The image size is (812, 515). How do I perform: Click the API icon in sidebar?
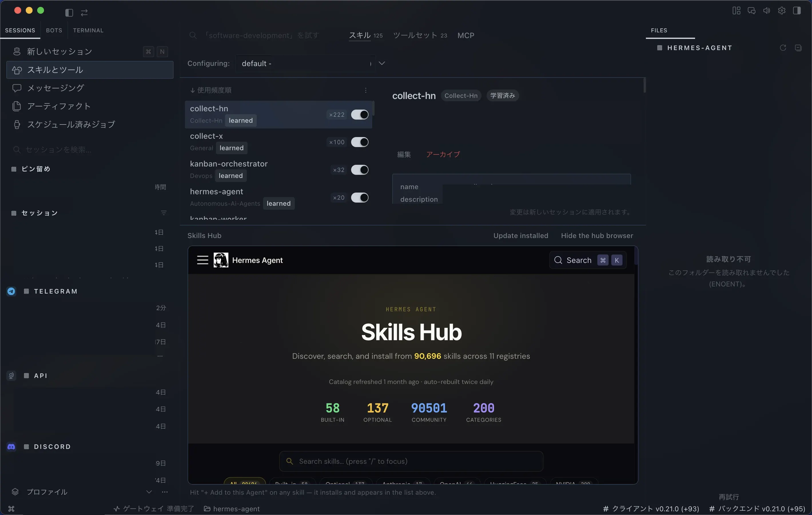11,376
